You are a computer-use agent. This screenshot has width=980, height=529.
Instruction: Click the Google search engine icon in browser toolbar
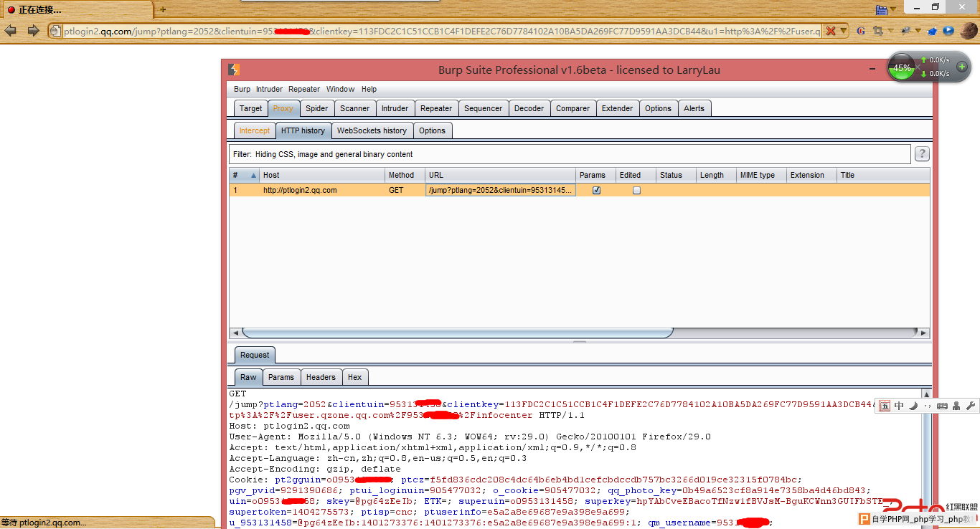pyautogui.click(x=861, y=31)
